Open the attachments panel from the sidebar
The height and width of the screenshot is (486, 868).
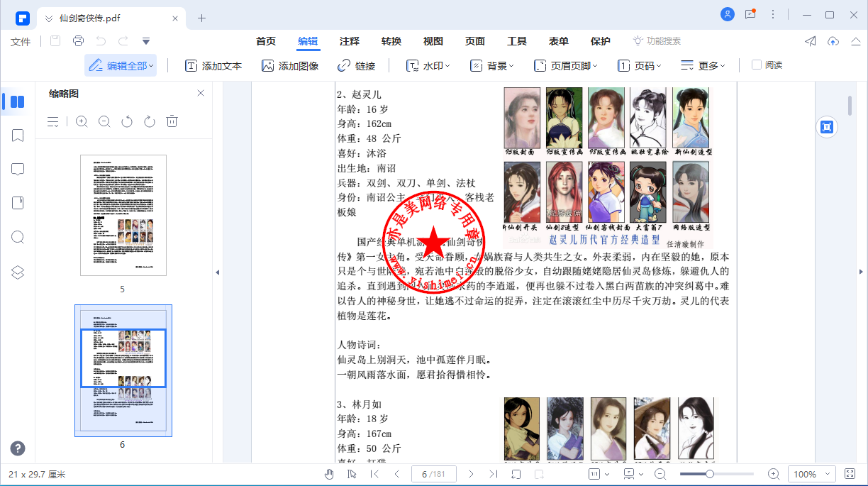(18, 204)
